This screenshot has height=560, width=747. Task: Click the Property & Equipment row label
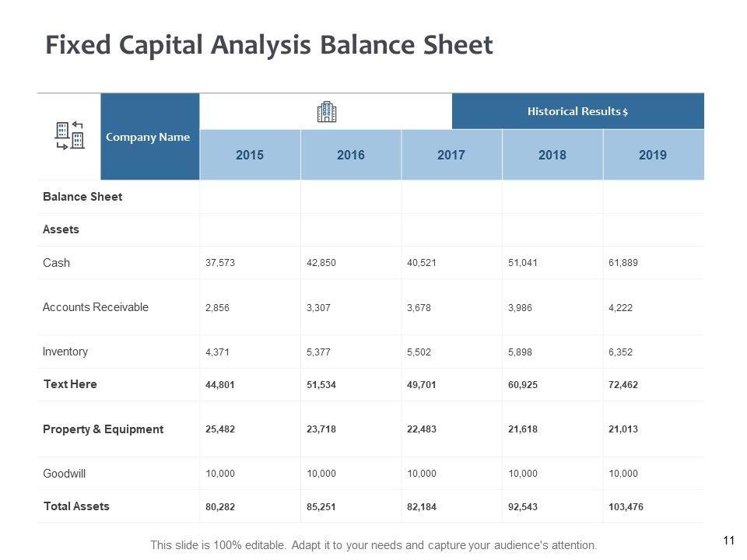pos(103,429)
